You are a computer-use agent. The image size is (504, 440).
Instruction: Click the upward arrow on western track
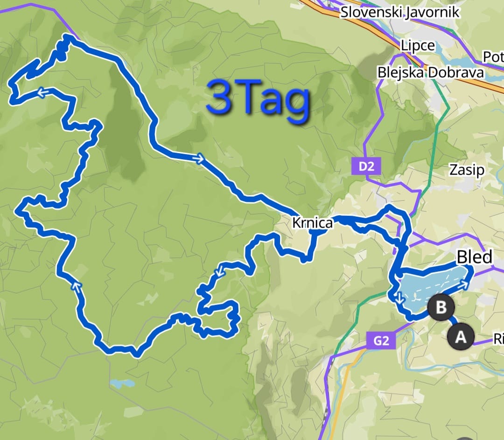click(77, 285)
